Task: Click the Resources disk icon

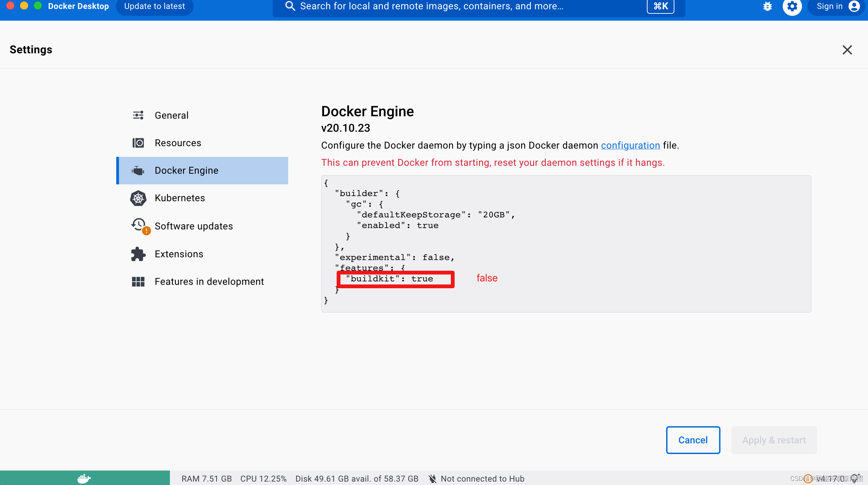Action: coord(138,143)
